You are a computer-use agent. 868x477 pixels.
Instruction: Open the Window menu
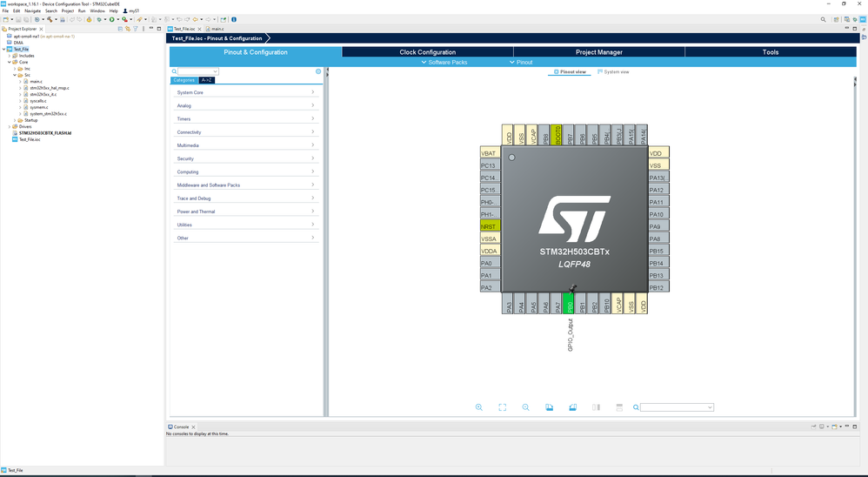(x=97, y=10)
